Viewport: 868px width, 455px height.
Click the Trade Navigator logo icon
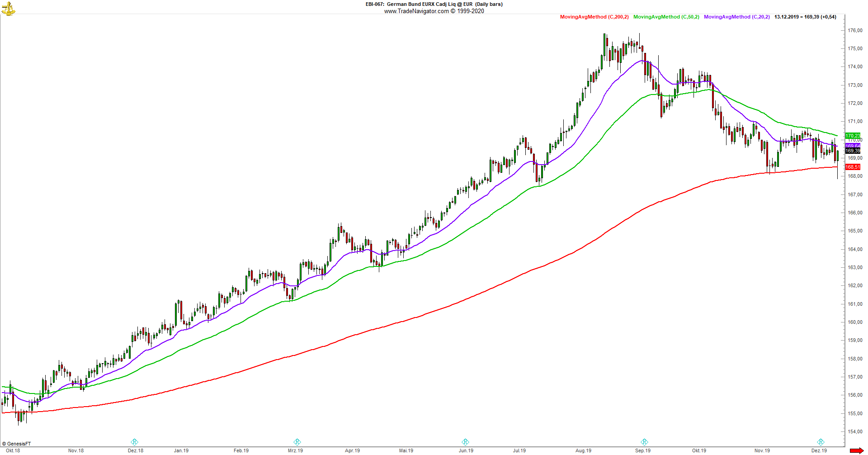coord(8,8)
